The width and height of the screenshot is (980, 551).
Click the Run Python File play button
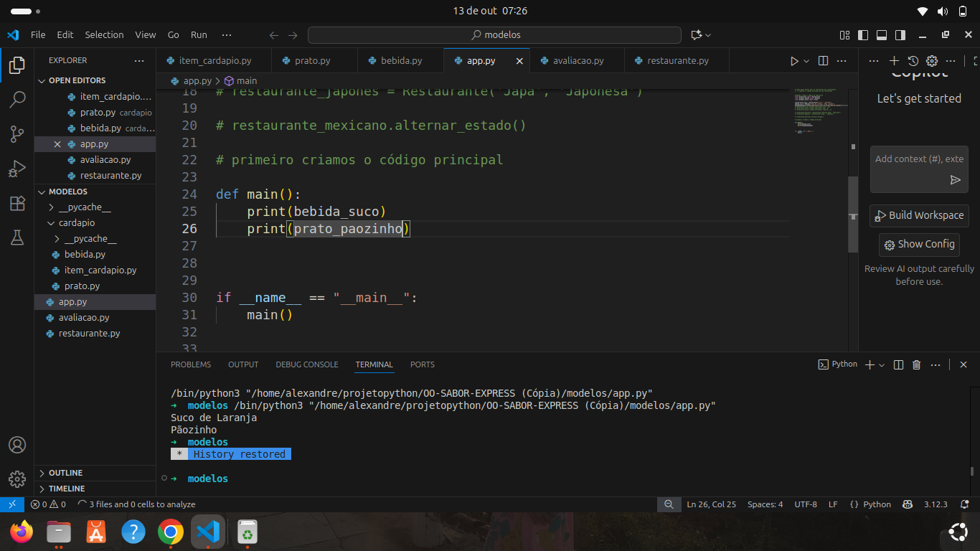(793, 61)
